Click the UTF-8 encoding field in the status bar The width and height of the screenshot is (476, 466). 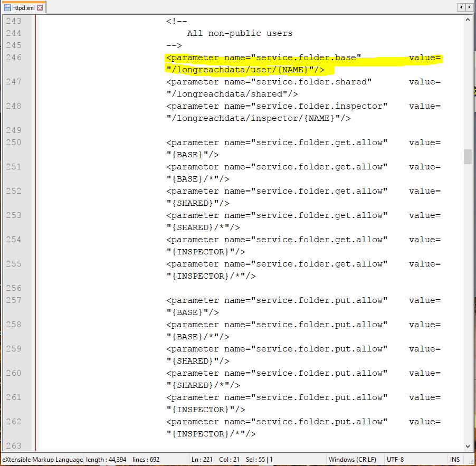tap(395, 459)
